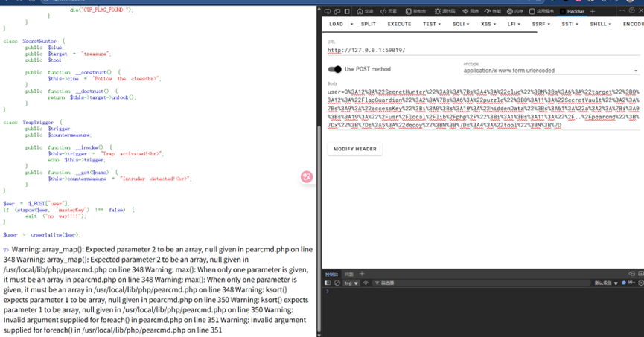Screen dimensions: 644x337
Task: Open the TEST dropdown menu
Action: tap(432, 25)
